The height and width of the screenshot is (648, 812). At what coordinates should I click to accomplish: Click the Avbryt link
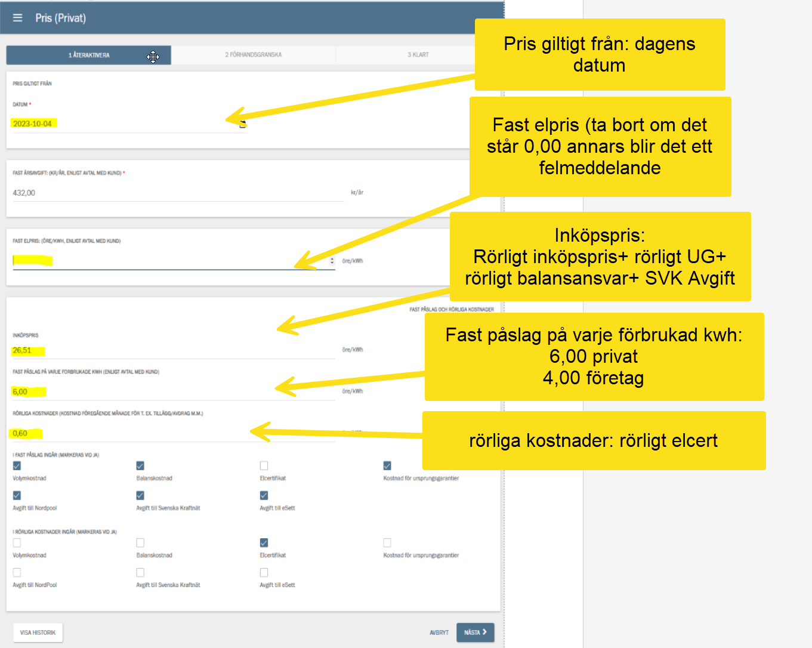click(439, 632)
